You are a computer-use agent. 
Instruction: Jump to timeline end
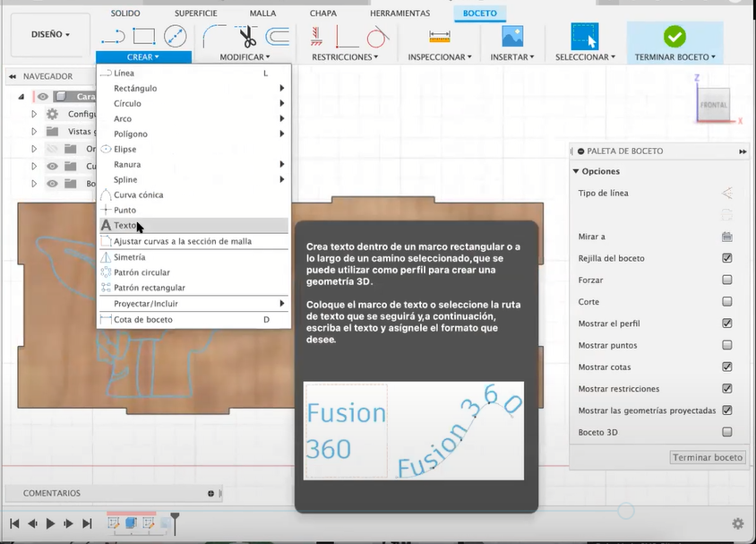(x=87, y=523)
